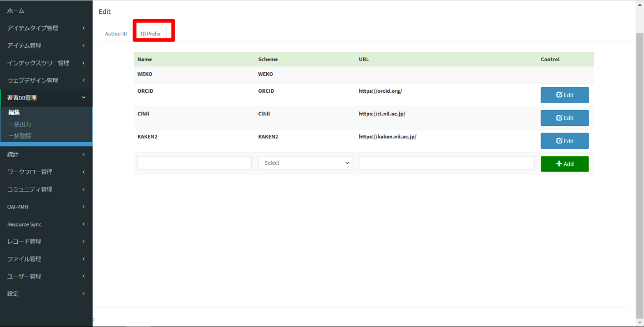644x327 pixels.
Task: Click Edit button for CiNii row
Action: [x=564, y=118]
